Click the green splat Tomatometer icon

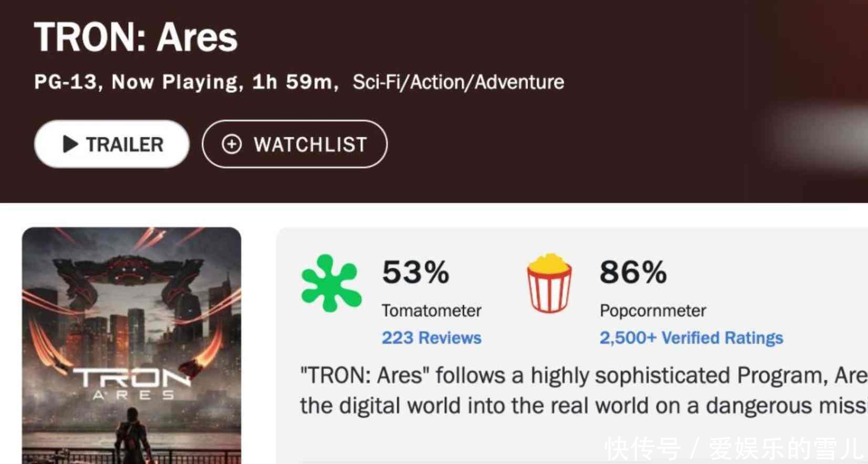[331, 284]
